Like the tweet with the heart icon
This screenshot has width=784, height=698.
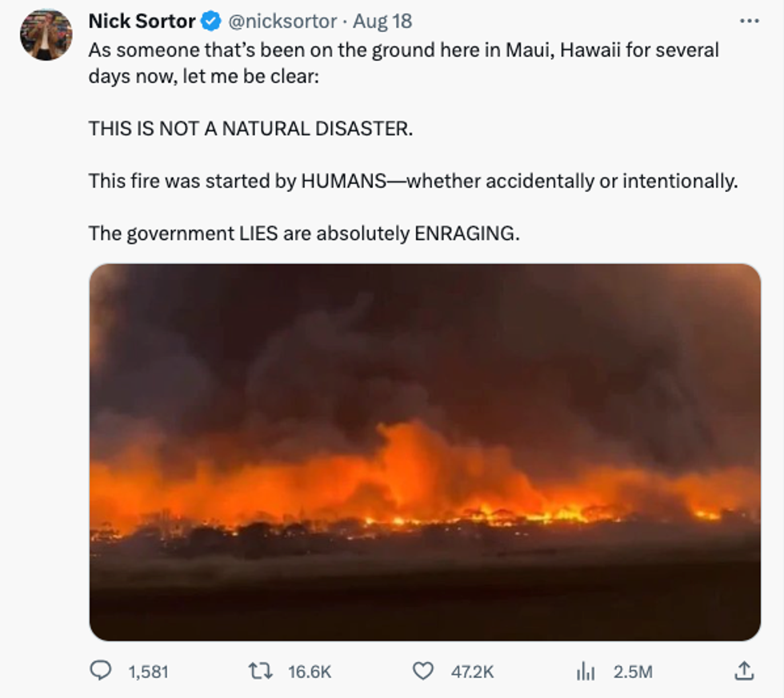pyautogui.click(x=422, y=671)
